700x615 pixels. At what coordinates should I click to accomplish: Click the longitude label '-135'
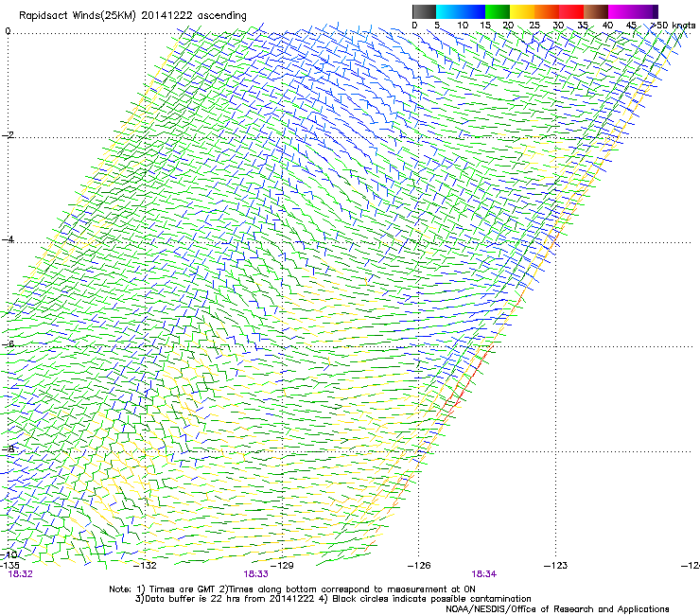pyautogui.click(x=9, y=565)
